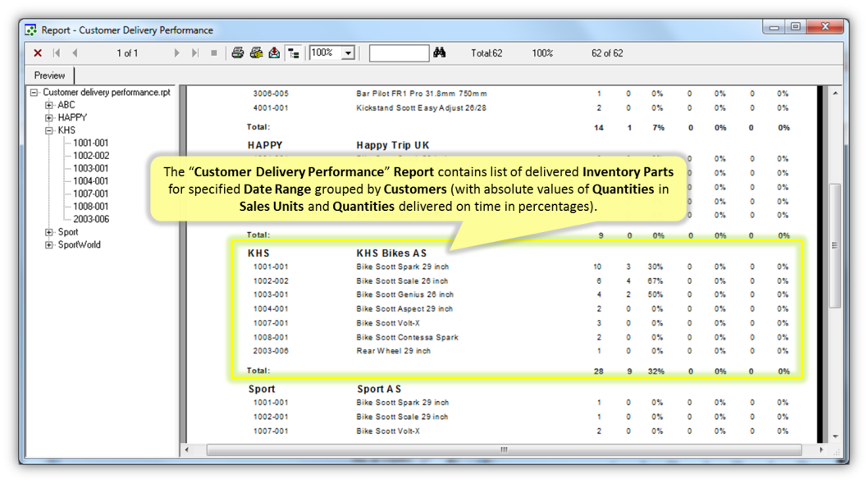Viewport: 868px width, 483px height.
Task: Select tree item 2003-006 under KHS
Action: pyautogui.click(x=91, y=219)
